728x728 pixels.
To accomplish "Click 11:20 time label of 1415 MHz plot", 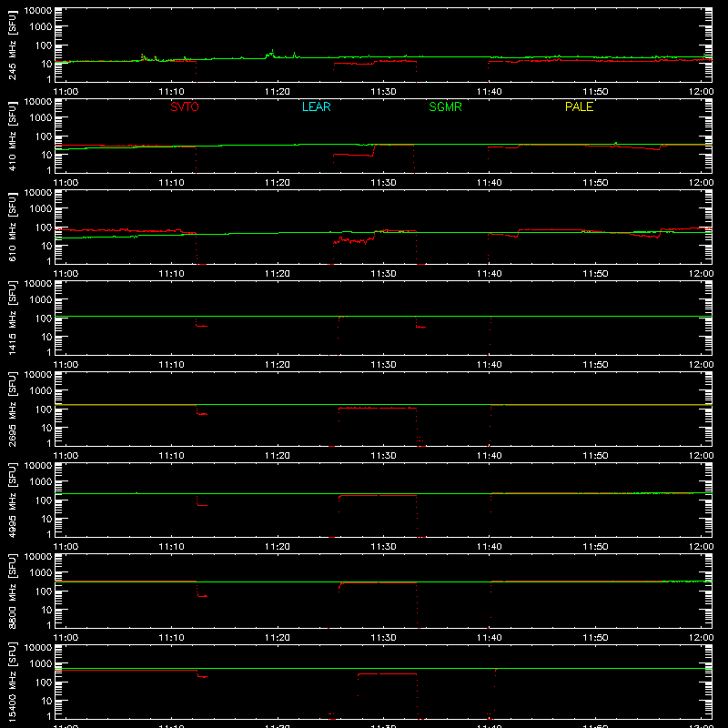I will [278, 365].
